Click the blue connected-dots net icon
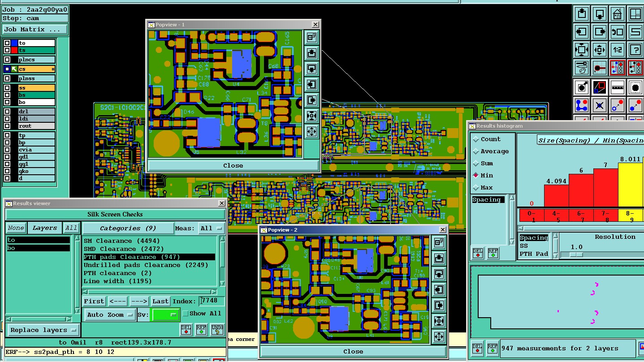Image resolution: width=644 pixels, height=362 pixels. 582,105
